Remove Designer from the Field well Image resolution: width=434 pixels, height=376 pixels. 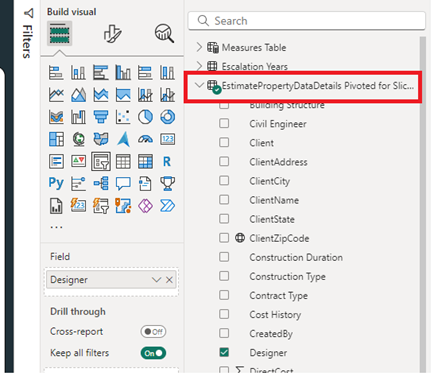169,280
